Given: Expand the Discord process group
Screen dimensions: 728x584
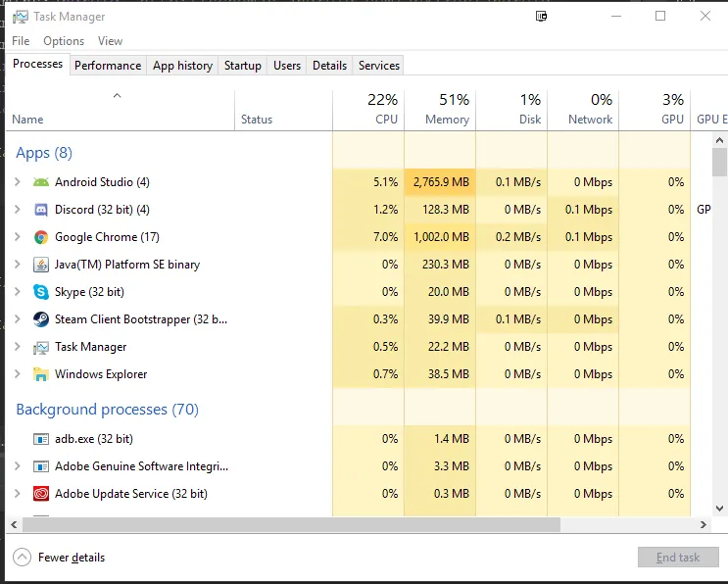Looking at the screenshot, I should pyautogui.click(x=18, y=210).
